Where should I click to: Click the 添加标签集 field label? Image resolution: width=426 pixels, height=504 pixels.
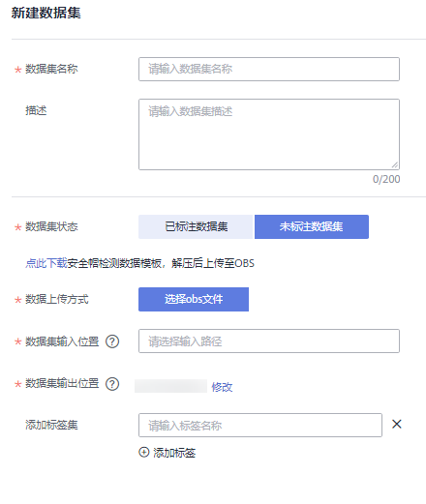pyautogui.click(x=51, y=425)
